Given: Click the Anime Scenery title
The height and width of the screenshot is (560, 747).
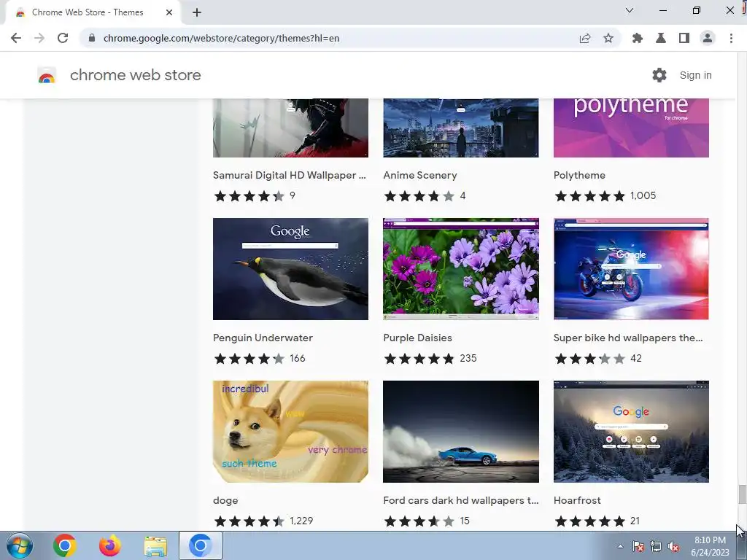Looking at the screenshot, I should pyautogui.click(x=419, y=175).
